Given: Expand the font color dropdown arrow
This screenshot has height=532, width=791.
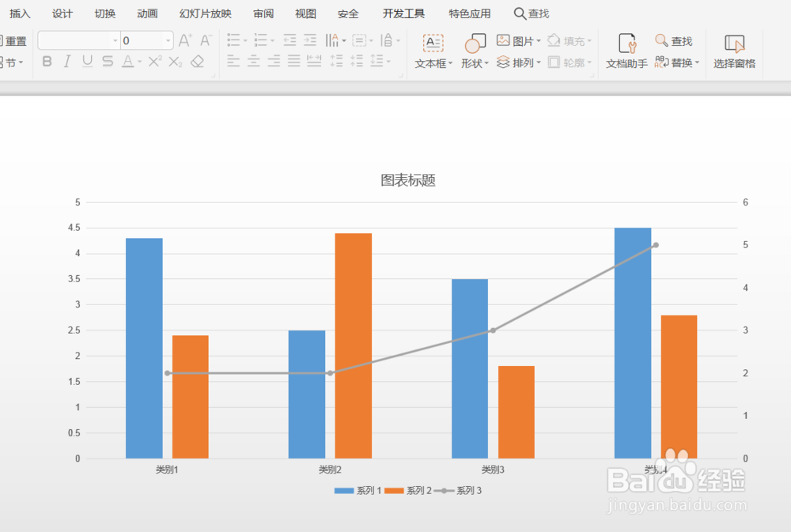Looking at the screenshot, I should click(140, 62).
